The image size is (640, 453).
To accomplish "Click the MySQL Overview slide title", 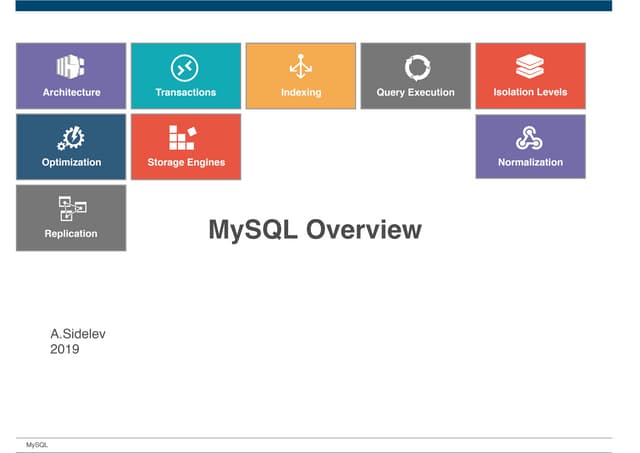I will coord(314,230).
